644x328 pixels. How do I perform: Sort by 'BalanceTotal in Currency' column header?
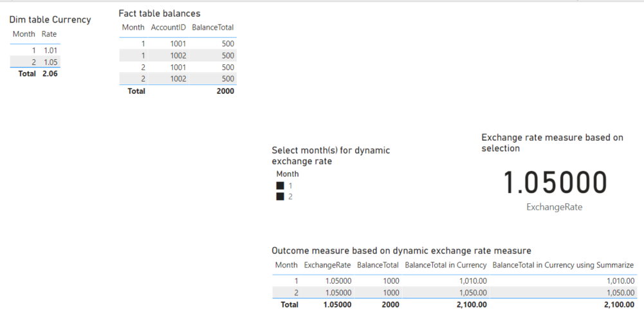tap(446, 265)
